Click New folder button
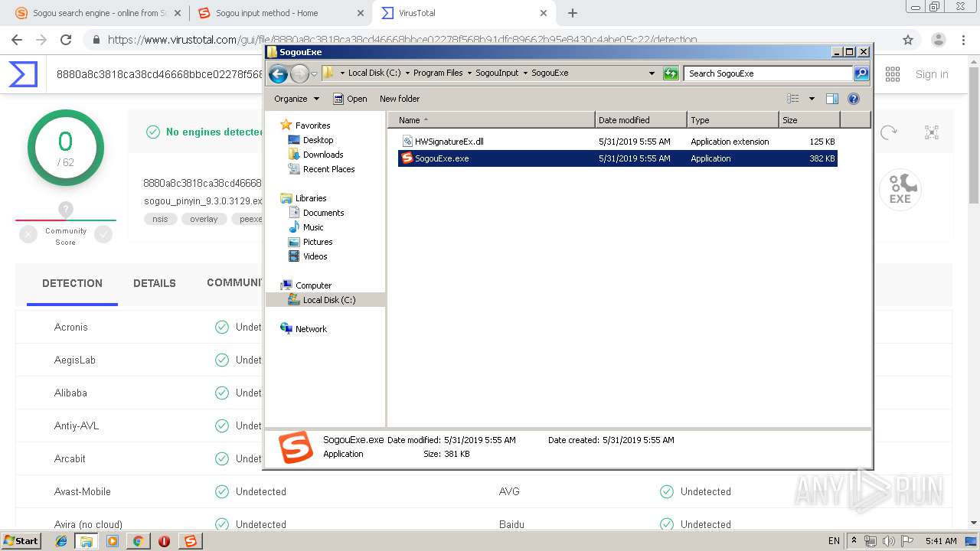980x551 pixels. [400, 99]
